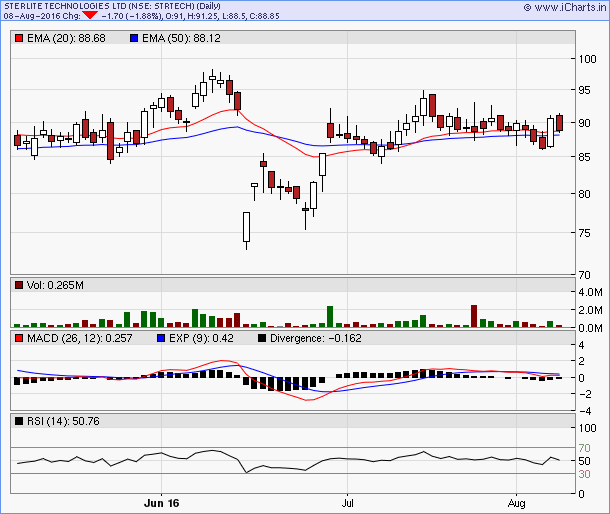Click the 75 price axis label
Screen dimensions: 610x514
pyautogui.click(x=584, y=233)
